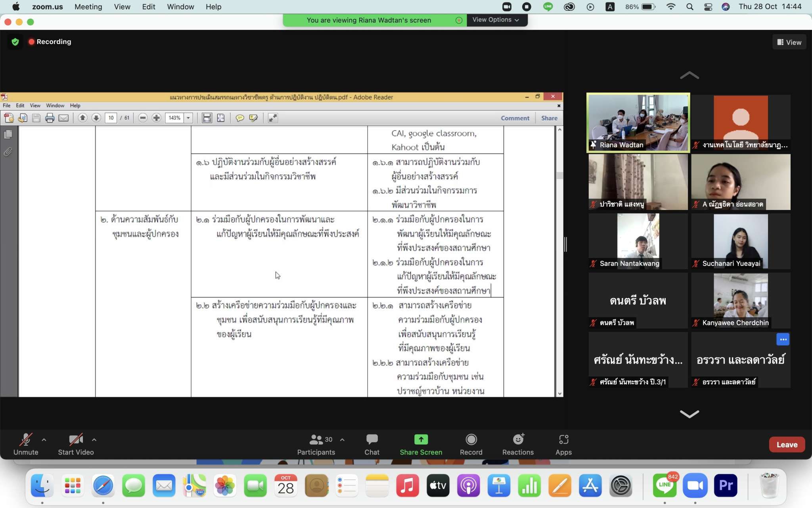Open macOS Control Center in menu bar
This screenshot has height=508, width=812.
(x=708, y=7)
